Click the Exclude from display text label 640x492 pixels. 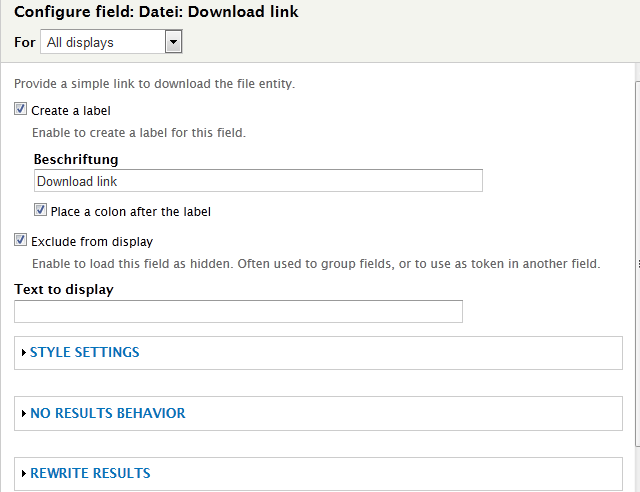(92, 242)
